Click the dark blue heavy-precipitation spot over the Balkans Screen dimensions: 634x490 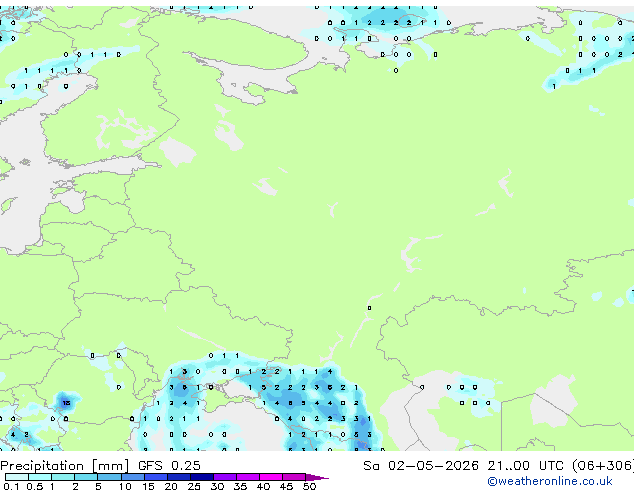pyautogui.click(x=66, y=403)
